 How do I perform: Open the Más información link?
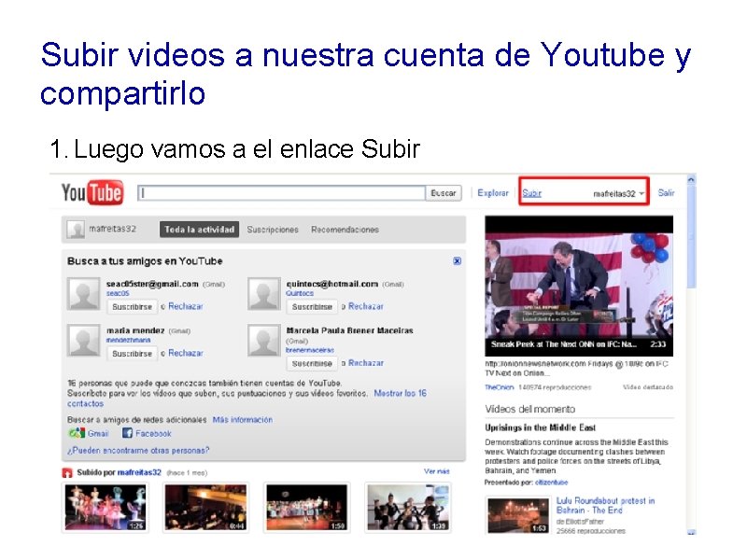[x=243, y=419]
